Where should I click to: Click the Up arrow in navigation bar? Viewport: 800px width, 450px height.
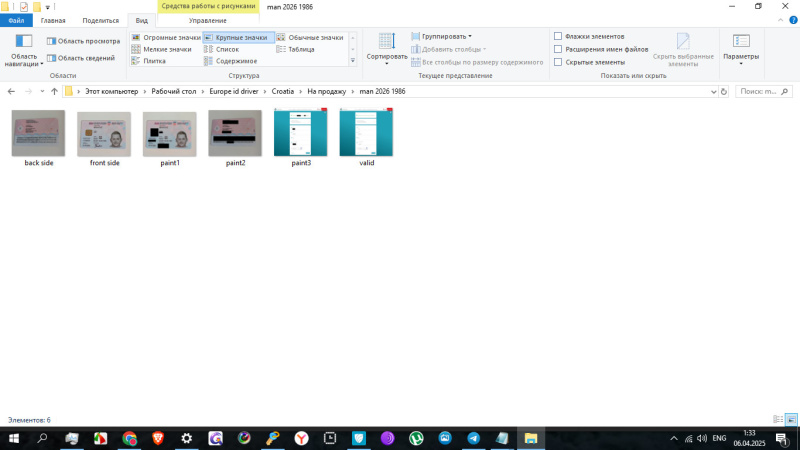click(54, 91)
